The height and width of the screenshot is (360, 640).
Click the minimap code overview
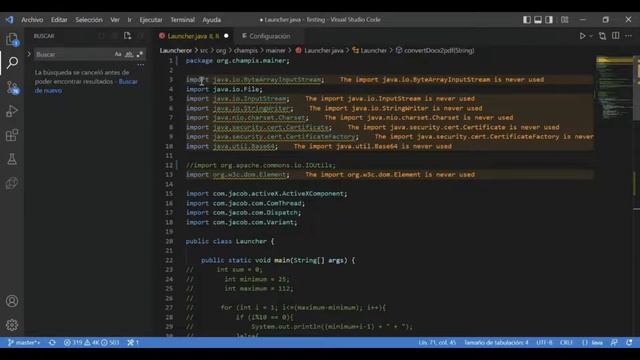pos(614,88)
